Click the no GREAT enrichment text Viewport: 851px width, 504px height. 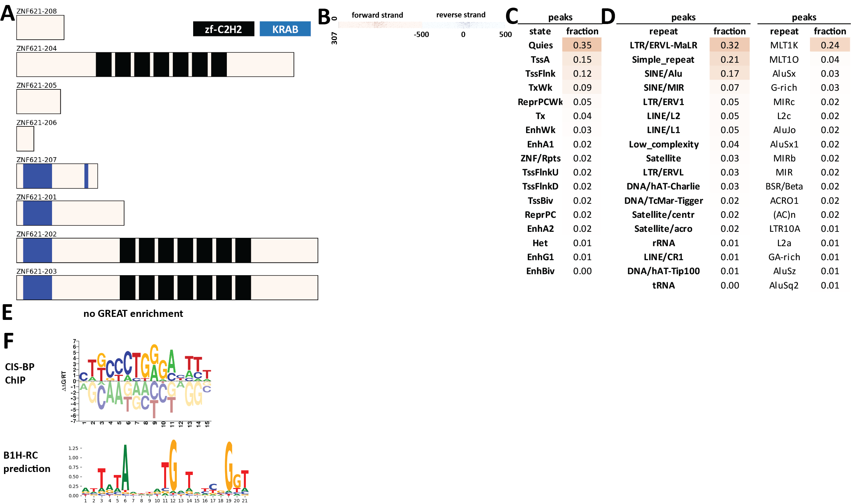click(133, 313)
